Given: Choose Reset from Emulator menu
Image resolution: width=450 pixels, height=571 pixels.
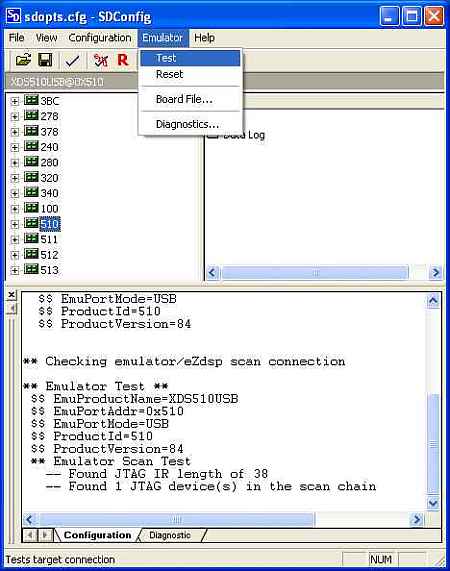Looking at the screenshot, I should [190, 74].
